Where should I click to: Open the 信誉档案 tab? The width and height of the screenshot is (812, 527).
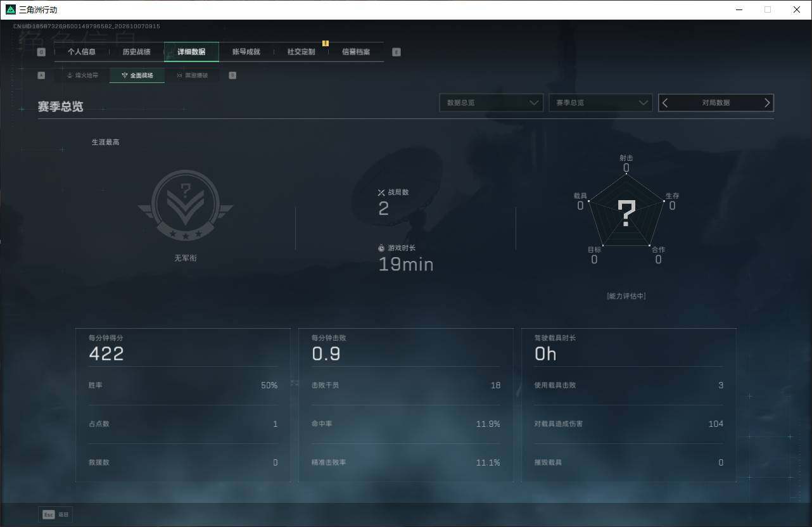point(356,52)
